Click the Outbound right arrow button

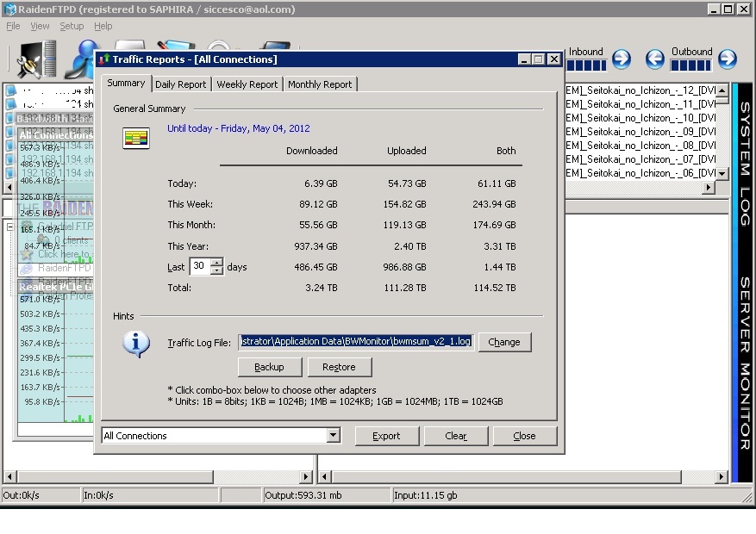click(728, 59)
